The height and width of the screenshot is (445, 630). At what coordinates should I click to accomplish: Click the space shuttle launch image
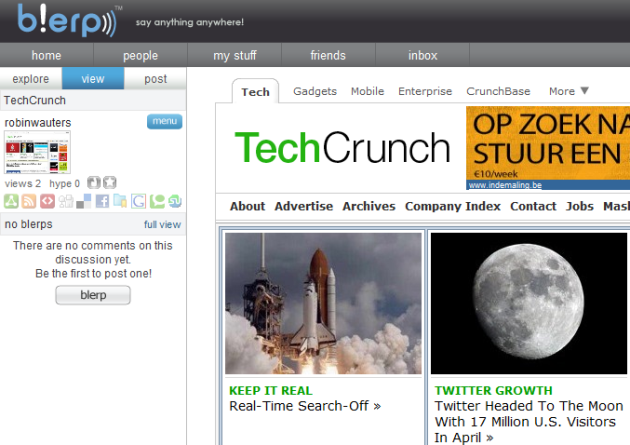click(x=323, y=304)
